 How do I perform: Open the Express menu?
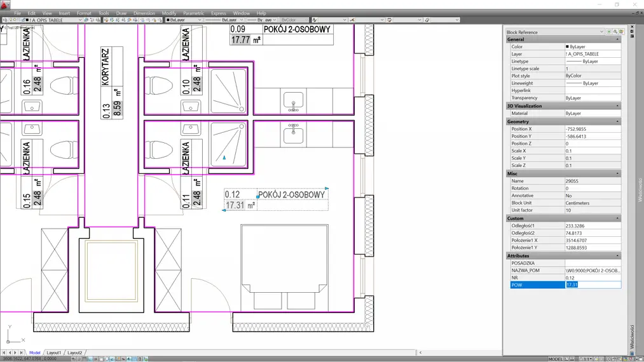(219, 13)
